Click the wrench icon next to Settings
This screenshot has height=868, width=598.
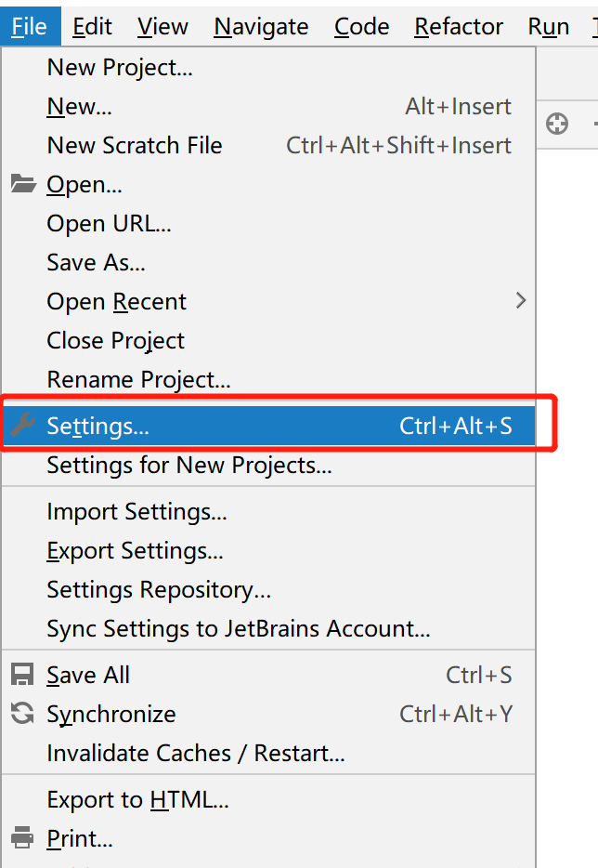pos(23,425)
